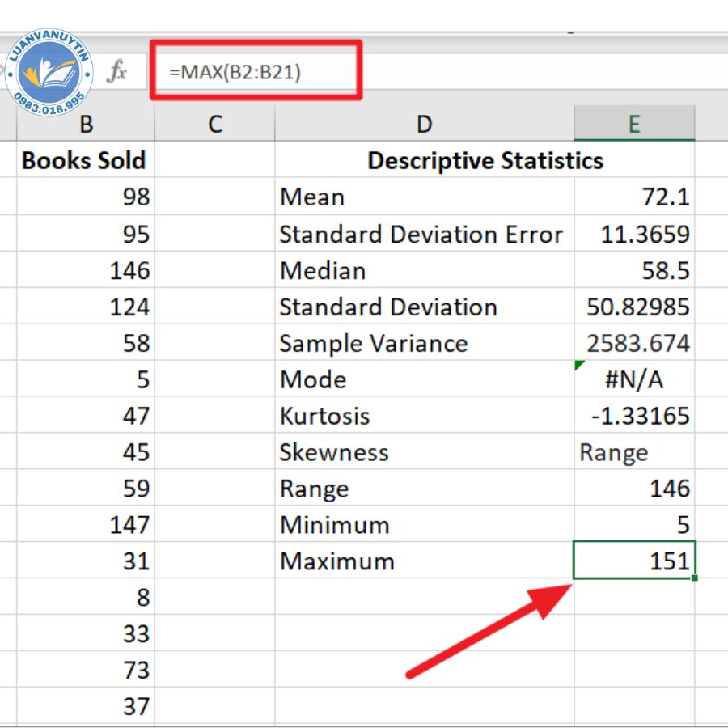
Task: Click the Books Sold cell containing 98
Action: point(85,197)
